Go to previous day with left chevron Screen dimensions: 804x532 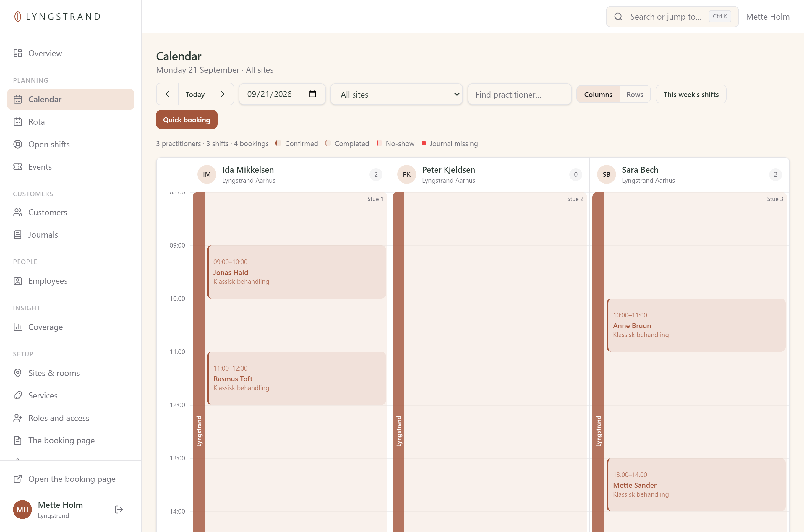(167, 94)
